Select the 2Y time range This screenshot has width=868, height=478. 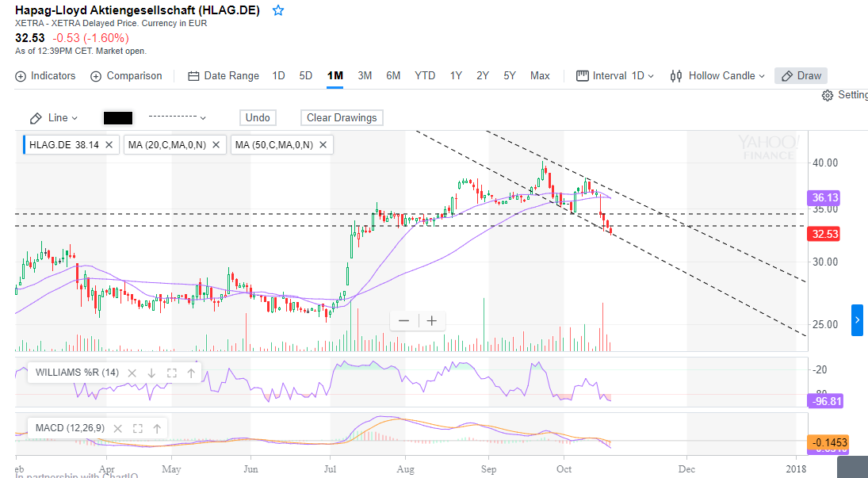[x=483, y=76]
